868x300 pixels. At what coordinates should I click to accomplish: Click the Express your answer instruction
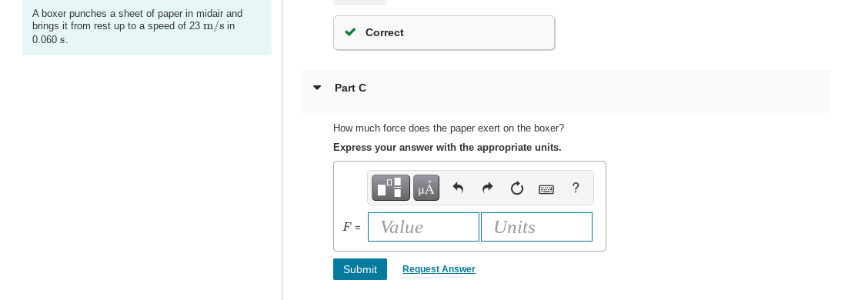click(x=447, y=147)
